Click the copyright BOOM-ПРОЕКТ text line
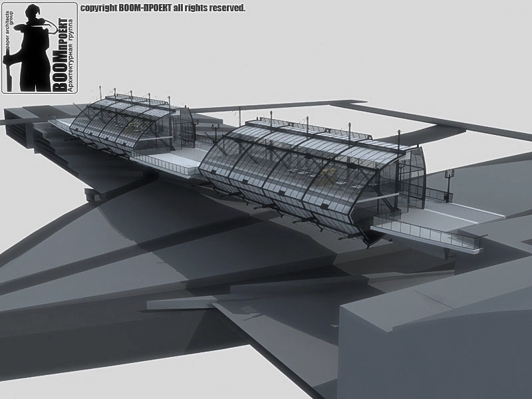The height and width of the screenshot is (399, 532). point(162,8)
